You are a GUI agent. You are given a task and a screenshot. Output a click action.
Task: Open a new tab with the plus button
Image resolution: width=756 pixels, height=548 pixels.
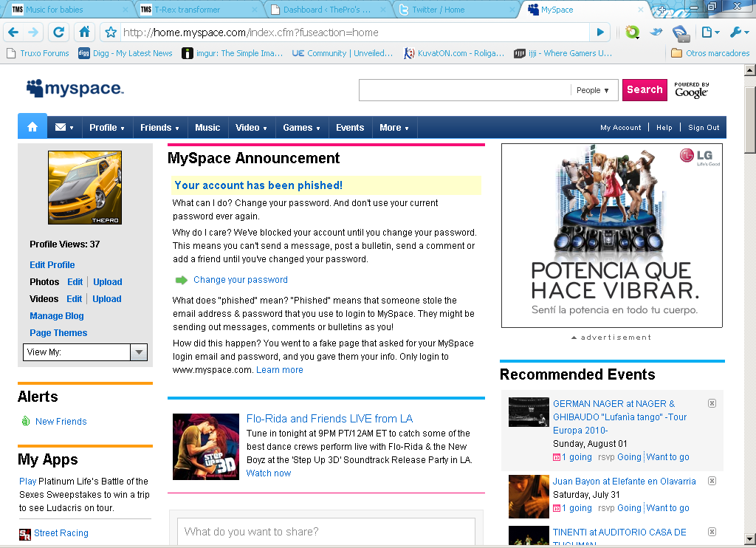click(662, 9)
